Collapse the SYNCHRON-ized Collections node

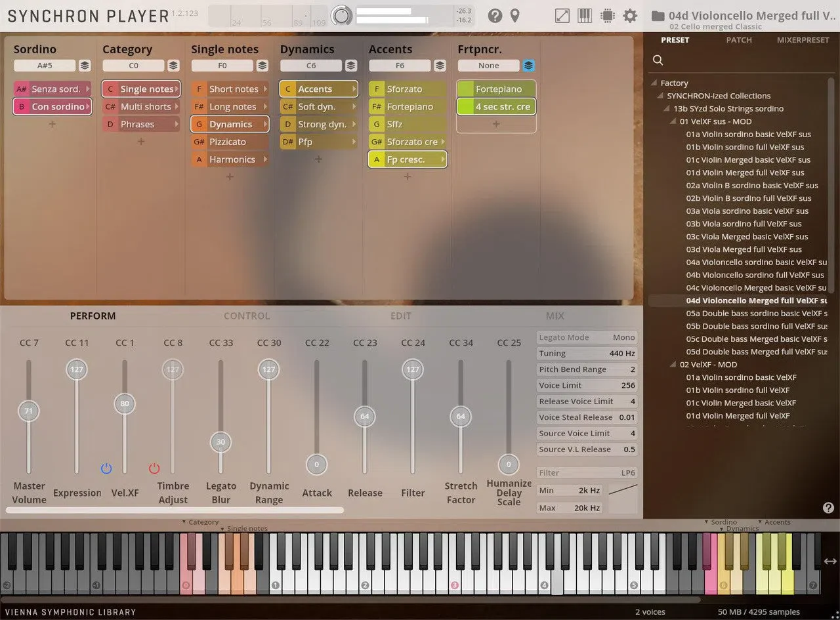[661, 96]
